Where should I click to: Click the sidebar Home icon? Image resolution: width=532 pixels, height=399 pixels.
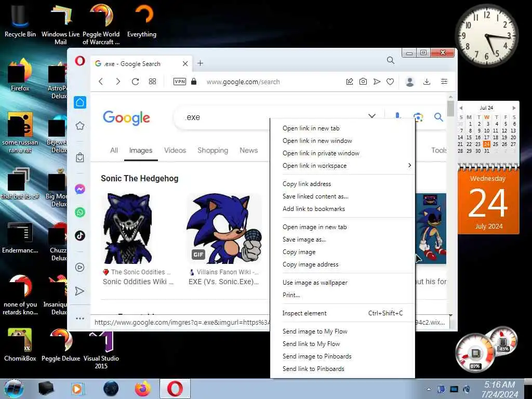pyautogui.click(x=80, y=102)
